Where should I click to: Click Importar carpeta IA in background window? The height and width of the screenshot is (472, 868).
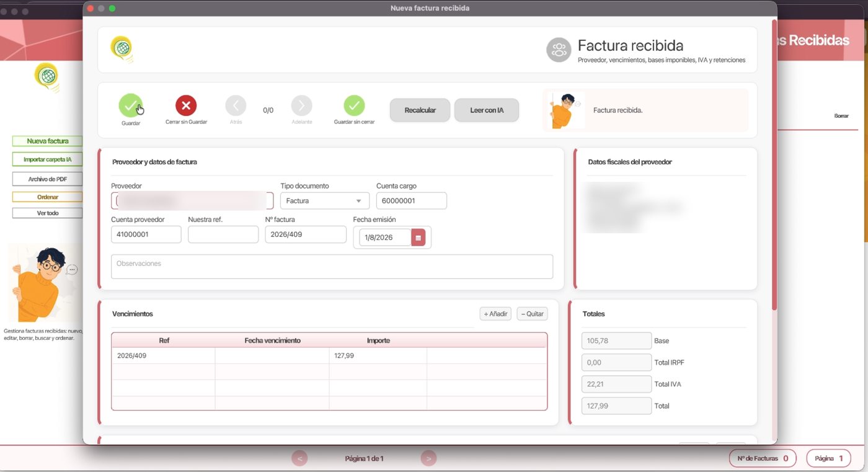[x=47, y=159]
